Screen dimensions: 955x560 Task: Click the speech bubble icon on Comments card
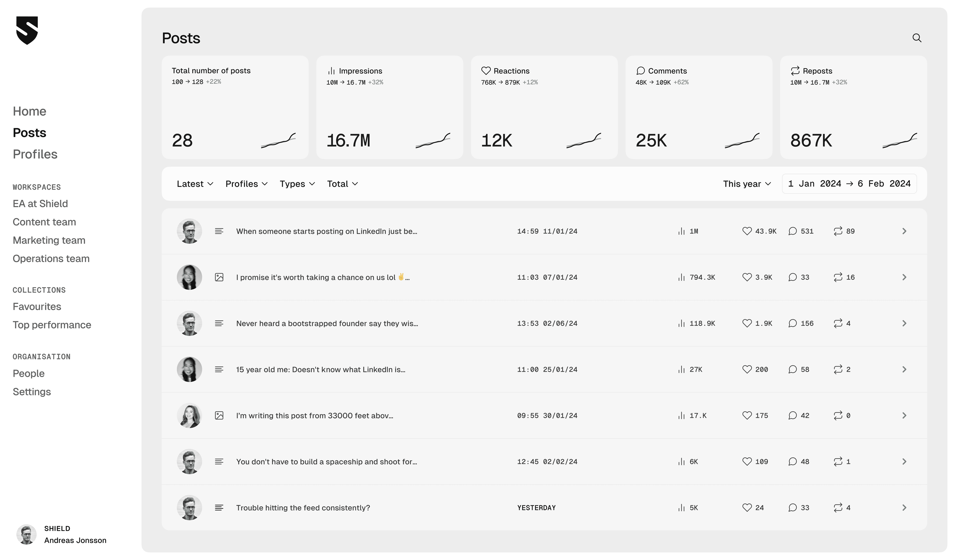click(x=641, y=70)
